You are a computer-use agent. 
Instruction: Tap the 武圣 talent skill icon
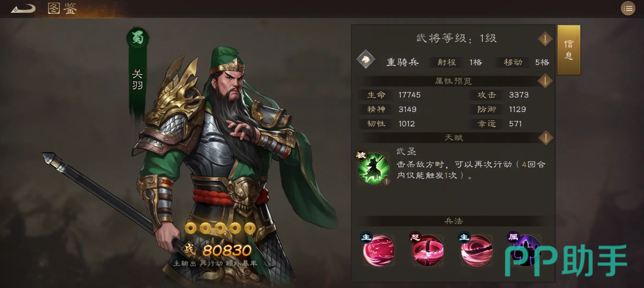[x=373, y=168]
